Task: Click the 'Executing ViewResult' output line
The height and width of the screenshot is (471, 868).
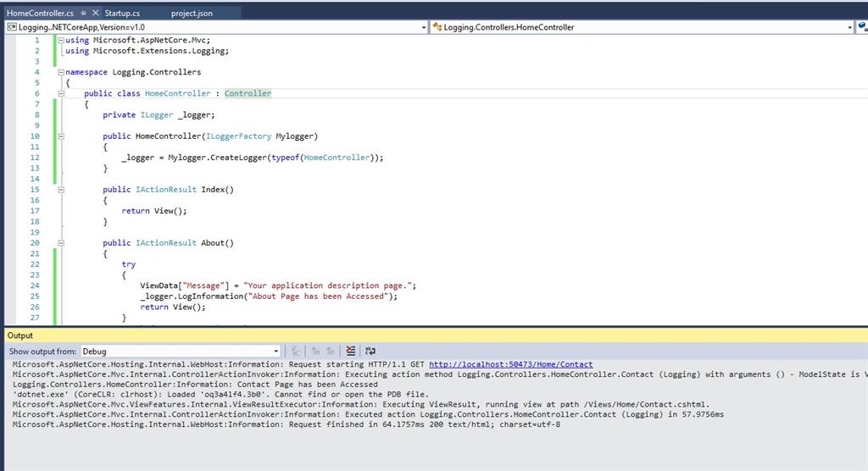Action: tap(361, 404)
